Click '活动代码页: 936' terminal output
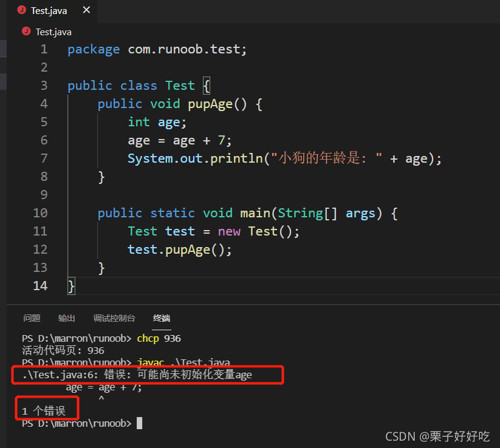The image size is (500, 448). pos(63,350)
